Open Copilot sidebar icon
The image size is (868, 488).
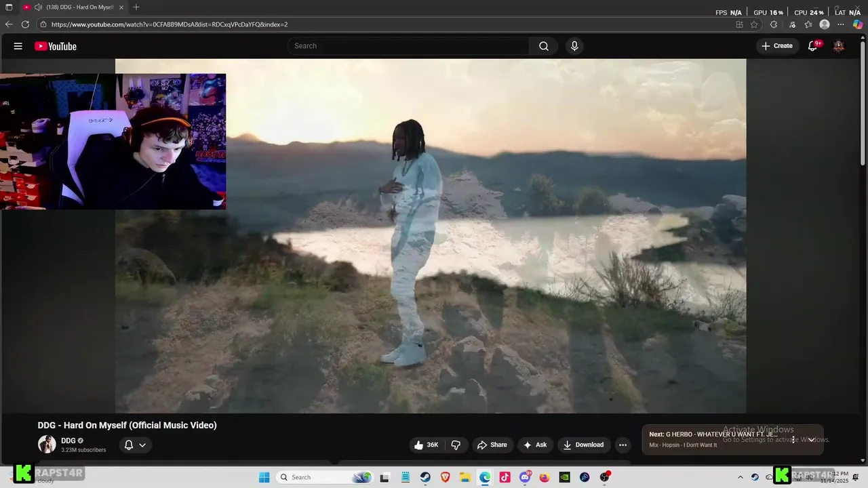tap(858, 24)
